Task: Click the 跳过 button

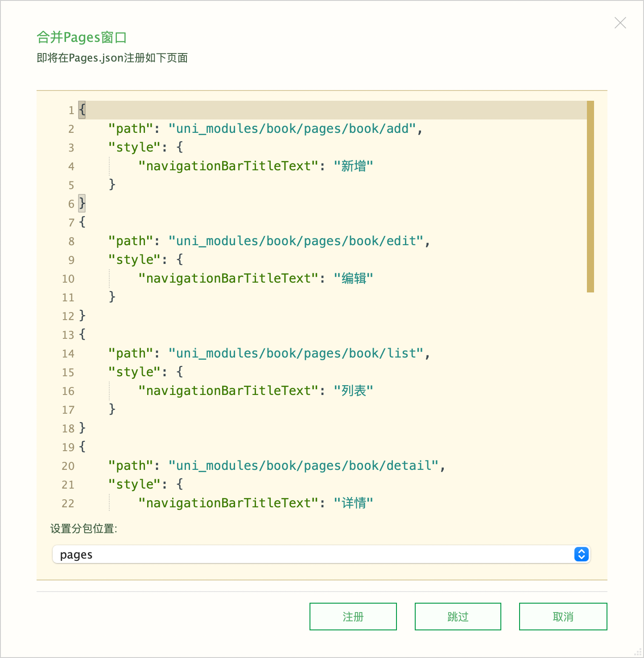Action: [458, 617]
